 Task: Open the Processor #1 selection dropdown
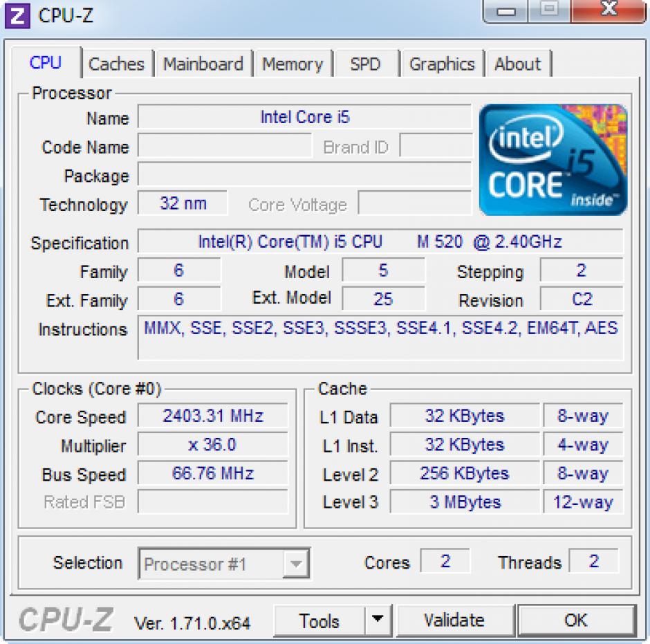[224, 564]
